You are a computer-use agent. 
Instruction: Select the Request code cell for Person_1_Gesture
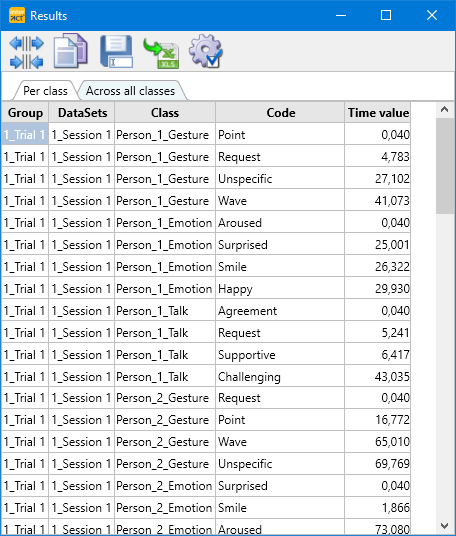(280, 157)
